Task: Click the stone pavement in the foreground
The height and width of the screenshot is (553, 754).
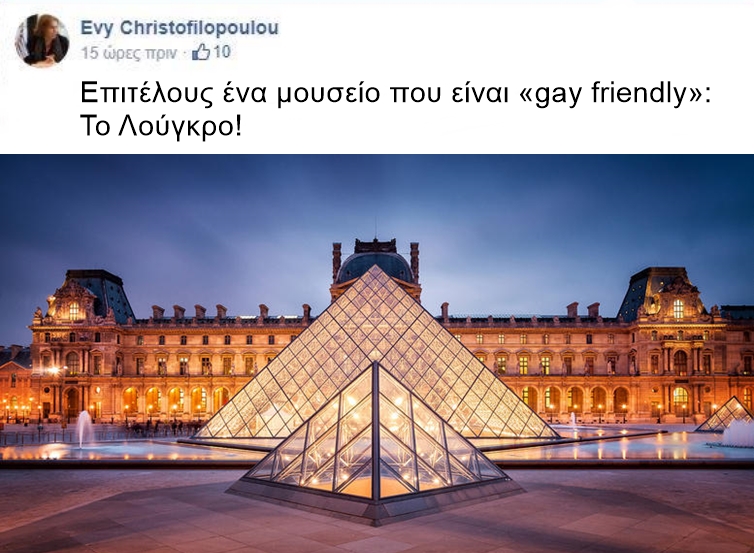Action: pyautogui.click(x=120, y=512)
